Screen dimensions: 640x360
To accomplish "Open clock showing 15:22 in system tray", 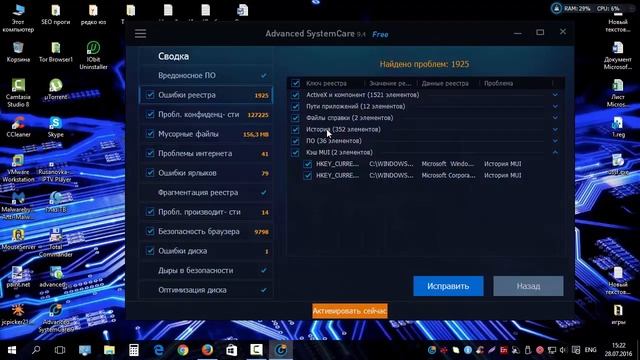I will pyautogui.click(x=619, y=350).
